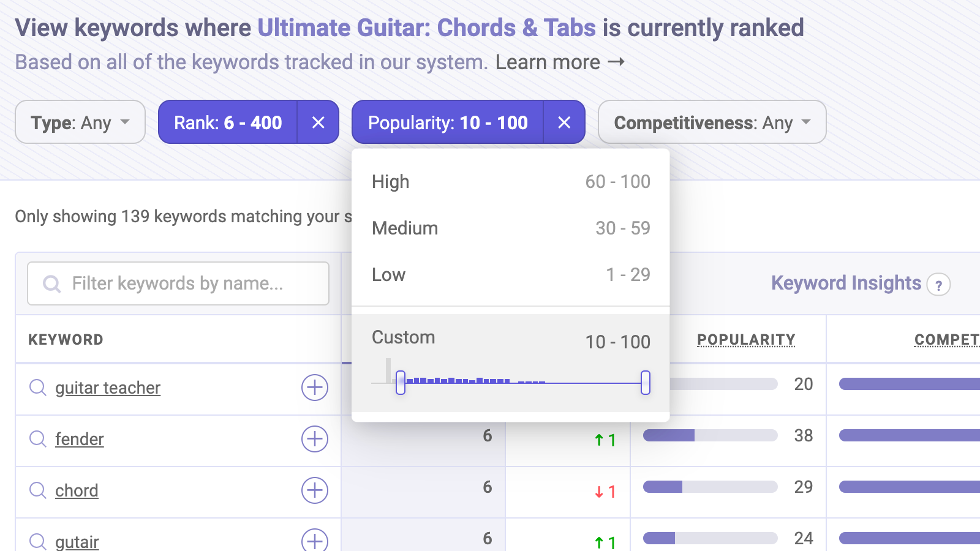Screen dimensions: 980x551
Task: Click the search icon beside fender
Action: pos(38,439)
